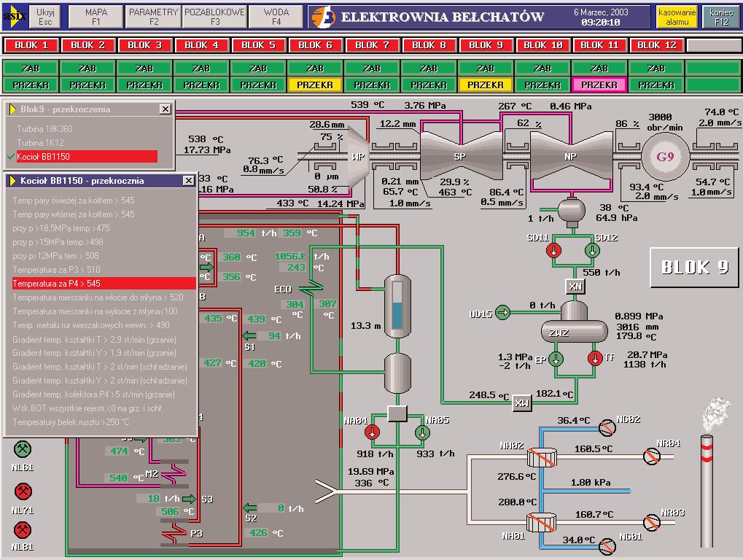
Task: Click the NG01 fan symbol
Action: click(x=607, y=546)
